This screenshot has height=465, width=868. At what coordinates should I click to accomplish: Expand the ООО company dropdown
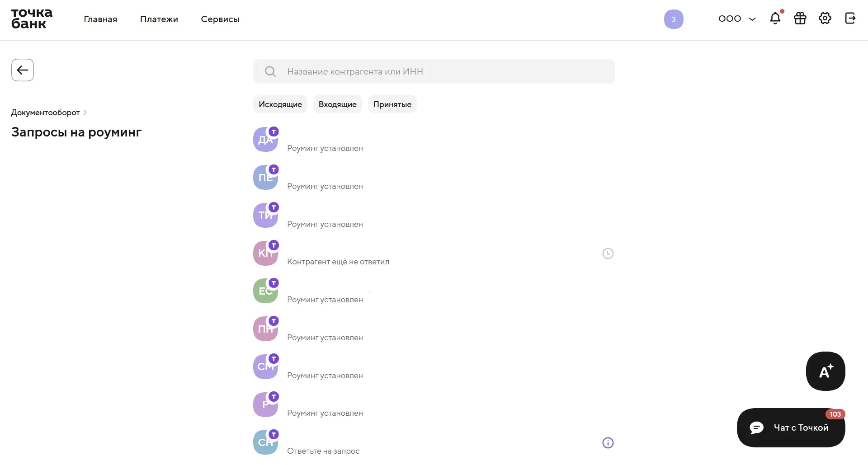pyautogui.click(x=737, y=19)
